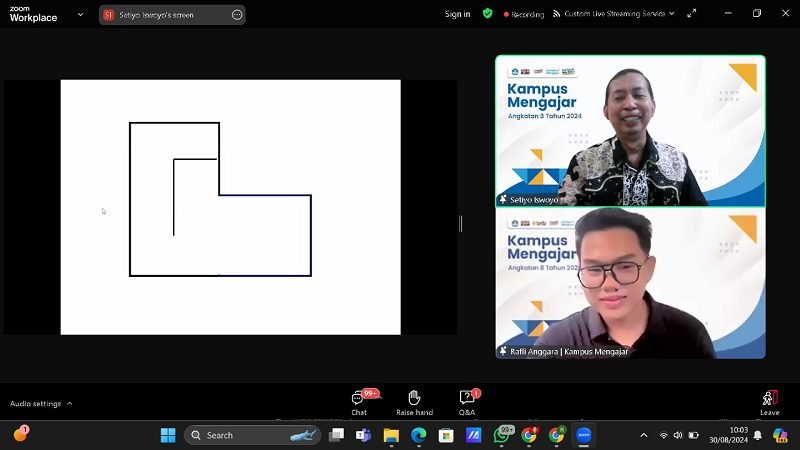Open the second Chrome profile icon on the taskbar
This screenshot has height=450, width=800.
tap(557, 435)
